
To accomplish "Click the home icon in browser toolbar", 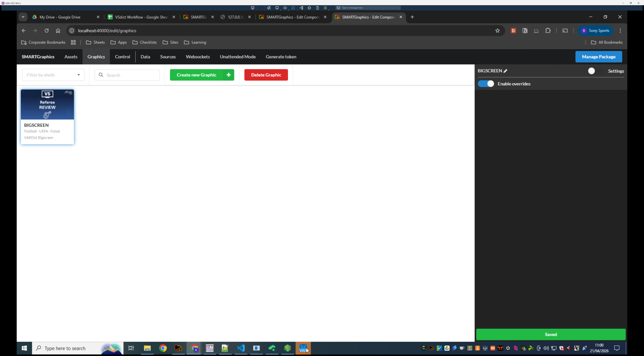I will click(58, 31).
